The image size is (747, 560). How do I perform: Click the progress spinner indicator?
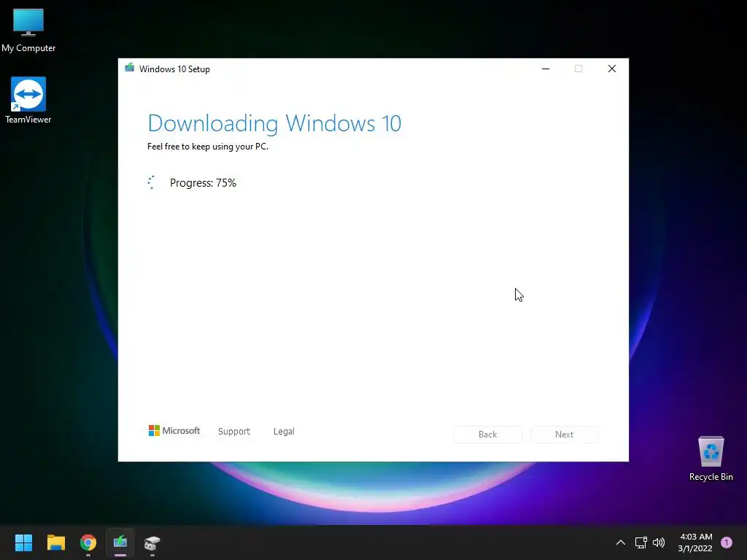pos(152,182)
